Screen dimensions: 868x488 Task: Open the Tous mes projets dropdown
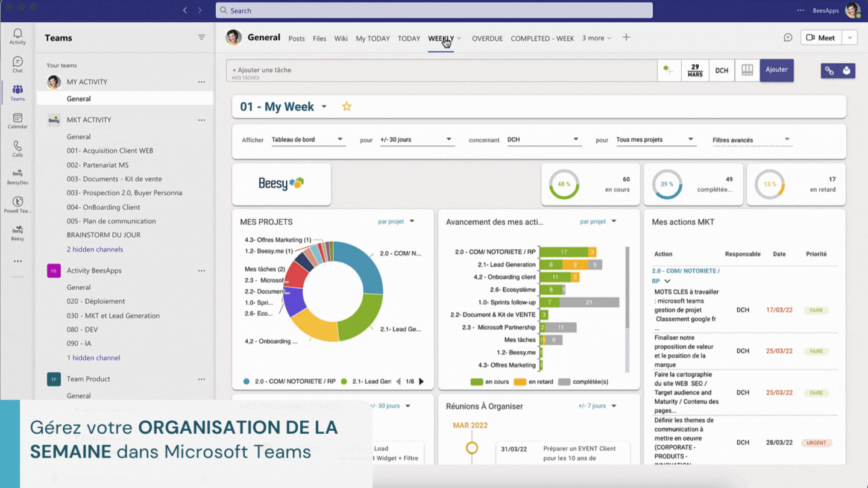pos(655,140)
